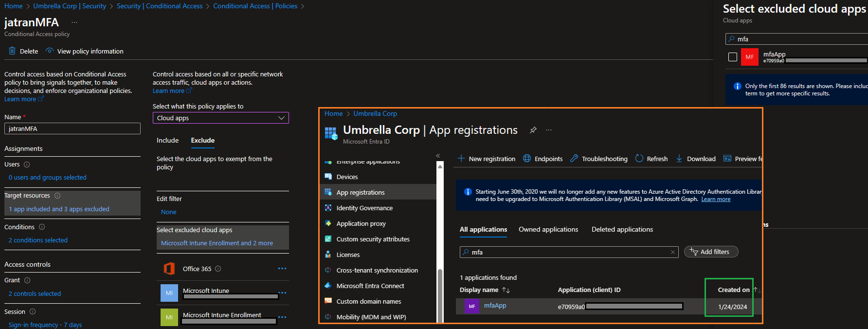This screenshot has height=329, width=868.
Task: Select the Deleted applications tab
Action: pyautogui.click(x=622, y=229)
